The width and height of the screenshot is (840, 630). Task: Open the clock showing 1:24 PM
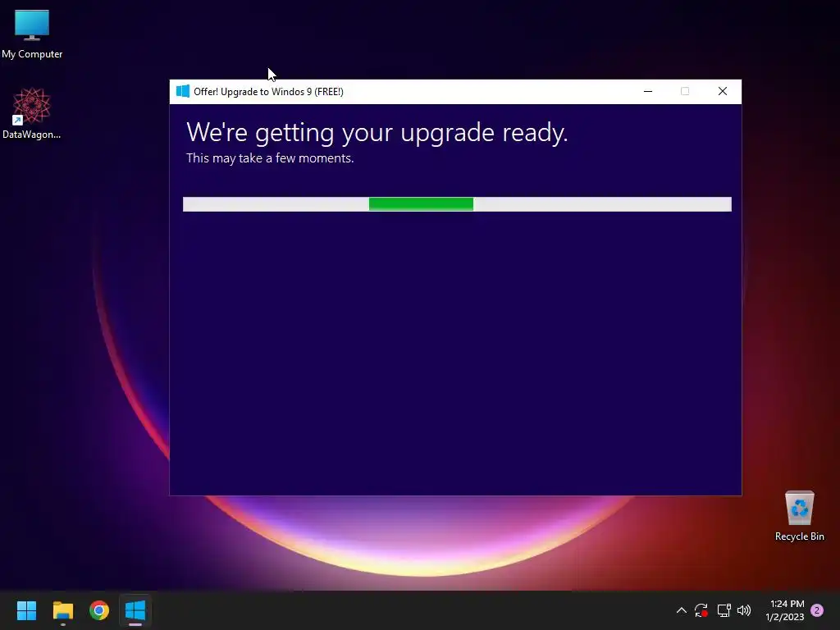pyautogui.click(x=785, y=610)
